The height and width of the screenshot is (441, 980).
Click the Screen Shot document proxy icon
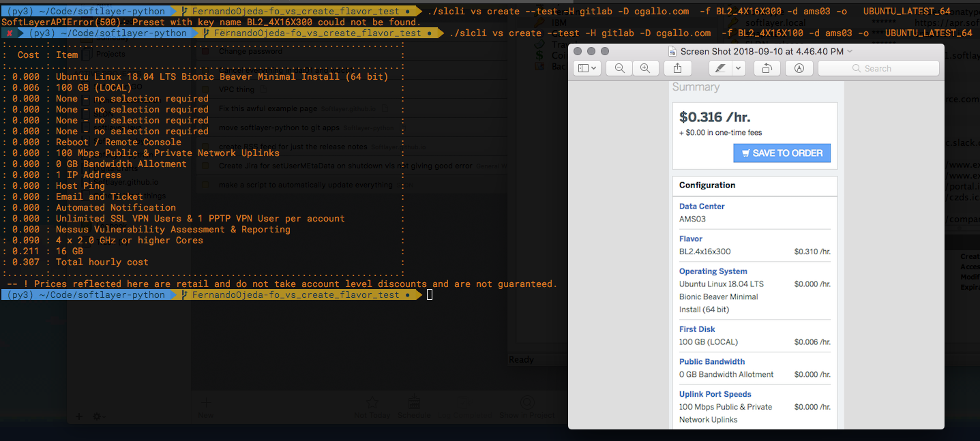point(672,51)
